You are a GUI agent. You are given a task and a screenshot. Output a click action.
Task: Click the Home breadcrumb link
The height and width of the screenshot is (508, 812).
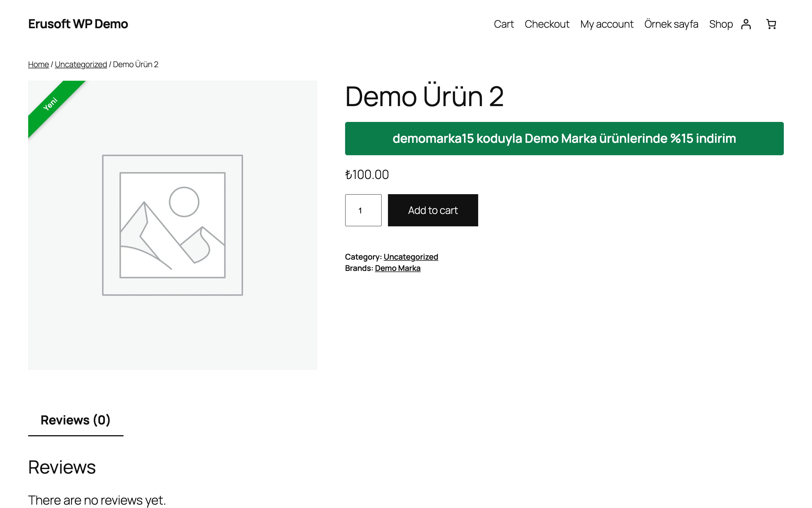point(38,64)
